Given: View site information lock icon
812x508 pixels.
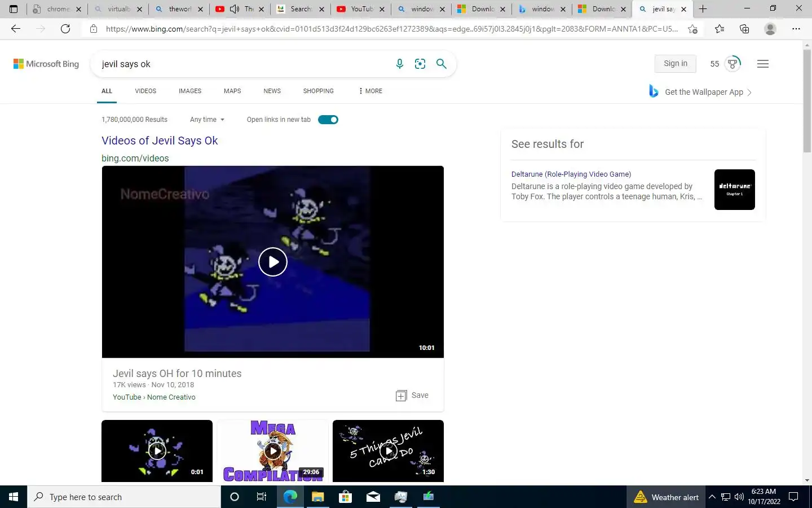Looking at the screenshot, I should tap(94, 29).
